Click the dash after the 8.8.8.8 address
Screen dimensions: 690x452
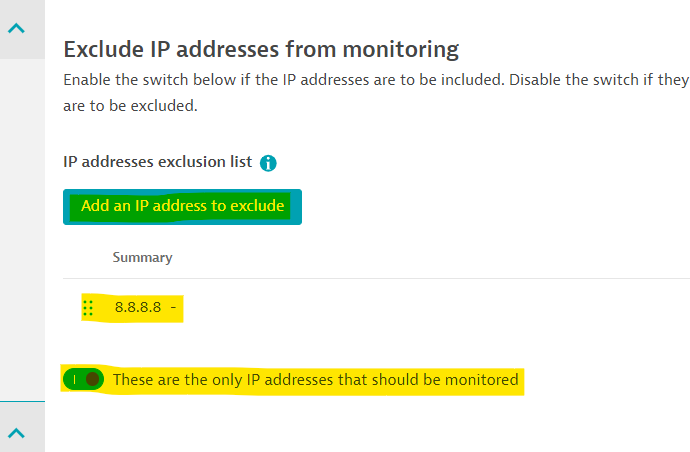[174, 308]
